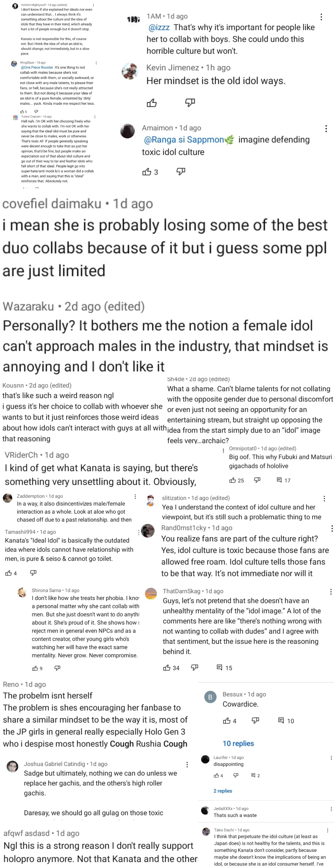Dislike Kevin Jimenez's comment
Screen dimensions: 335x868
190,102
